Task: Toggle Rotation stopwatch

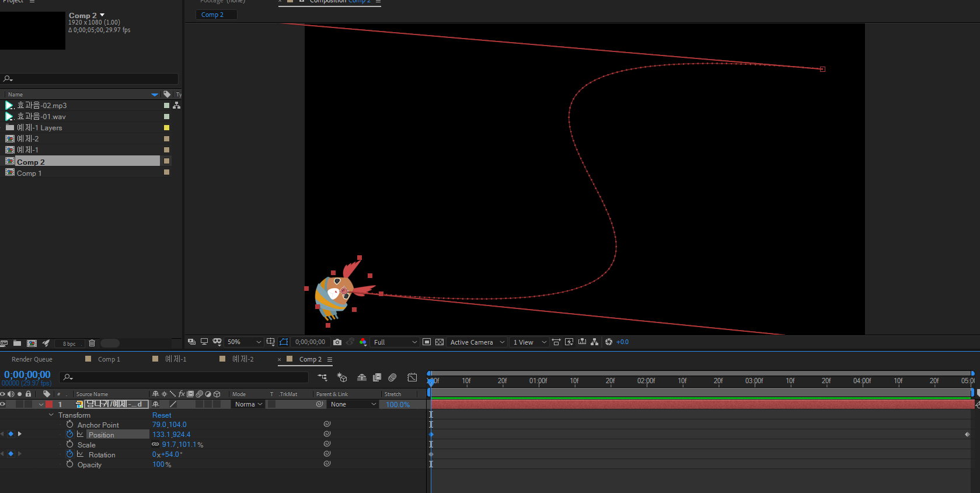Action: [70, 454]
